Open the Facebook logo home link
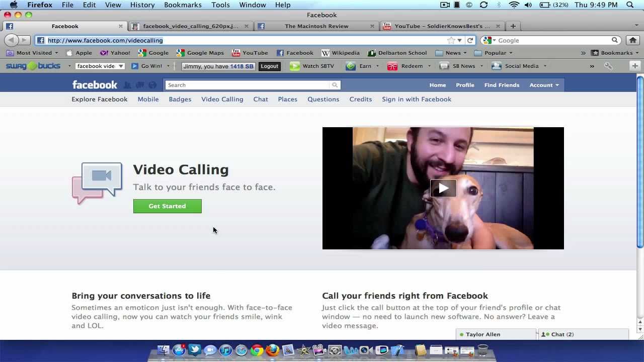 click(95, 85)
